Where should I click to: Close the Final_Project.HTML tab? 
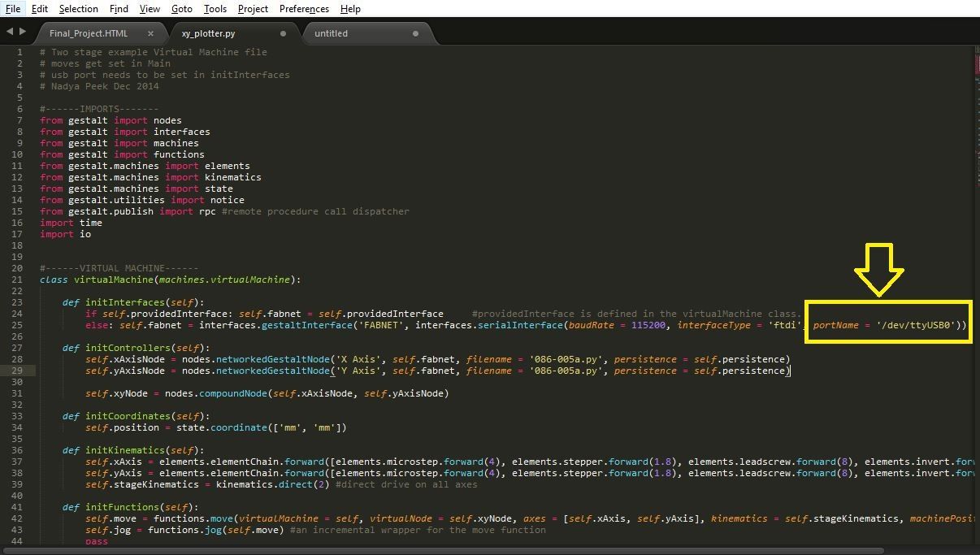(150, 33)
